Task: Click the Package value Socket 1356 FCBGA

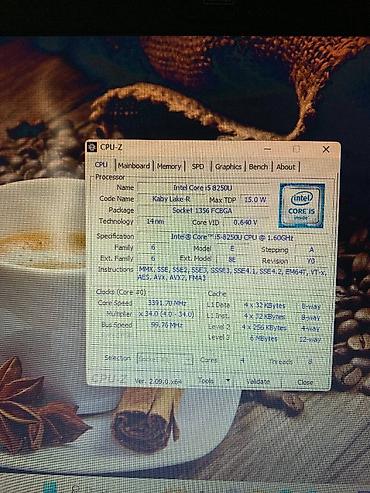Action: [x=203, y=210]
